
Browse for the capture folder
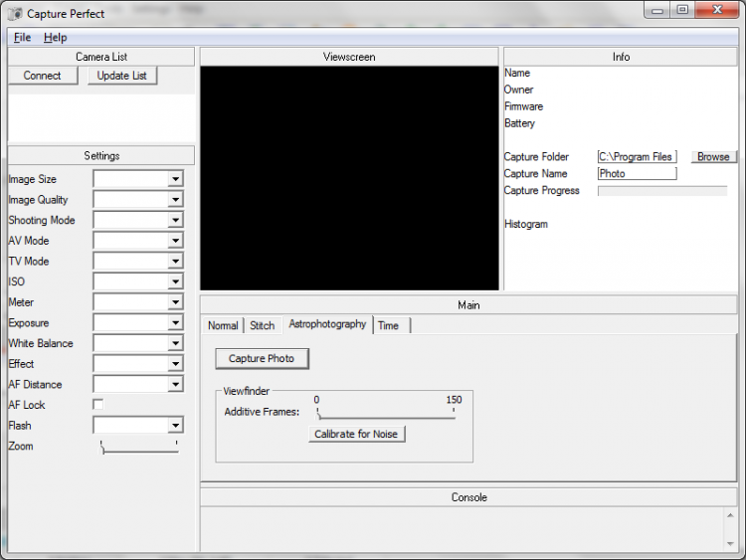click(x=712, y=156)
